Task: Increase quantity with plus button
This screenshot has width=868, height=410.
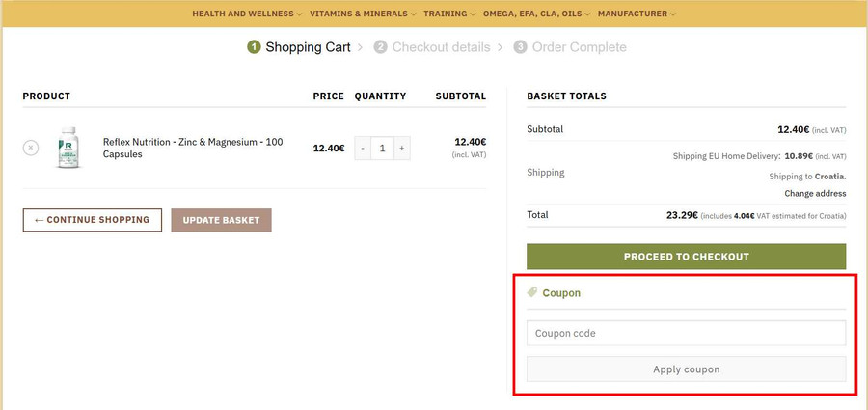Action: click(401, 149)
